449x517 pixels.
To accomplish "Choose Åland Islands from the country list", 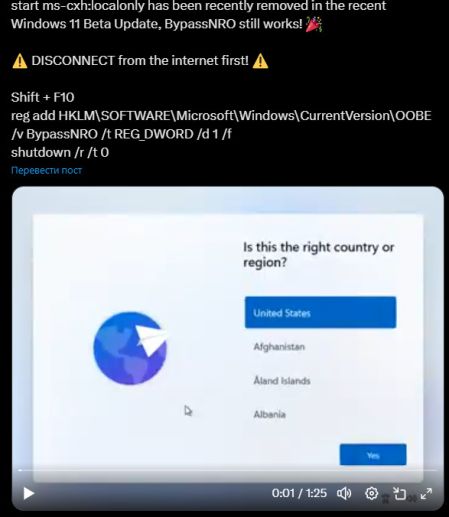I will click(282, 380).
